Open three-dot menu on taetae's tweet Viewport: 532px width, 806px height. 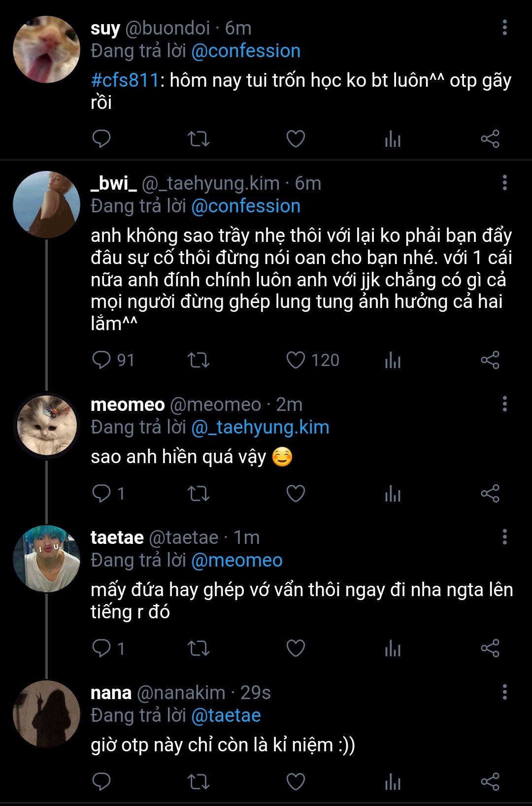504,537
